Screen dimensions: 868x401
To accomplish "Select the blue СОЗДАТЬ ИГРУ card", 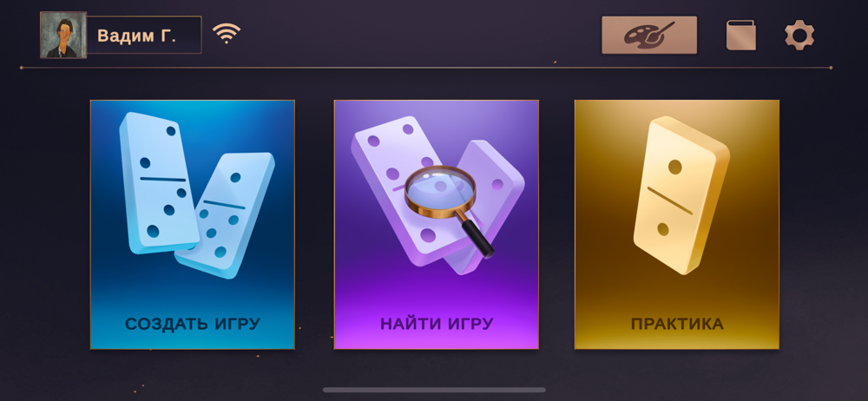I will (x=192, y=224).
